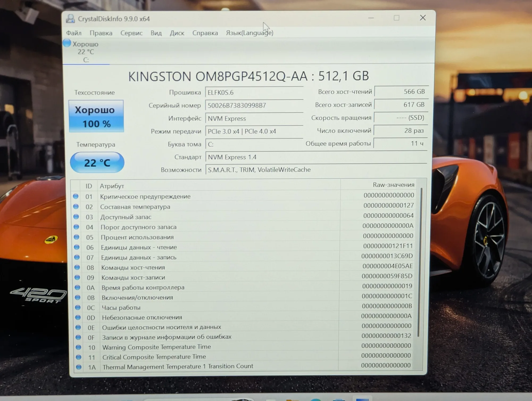Click the Интерфейс field NVM Express
This screenshot has width=532, height=401.
pyautogui.click(x=254, y=118)
